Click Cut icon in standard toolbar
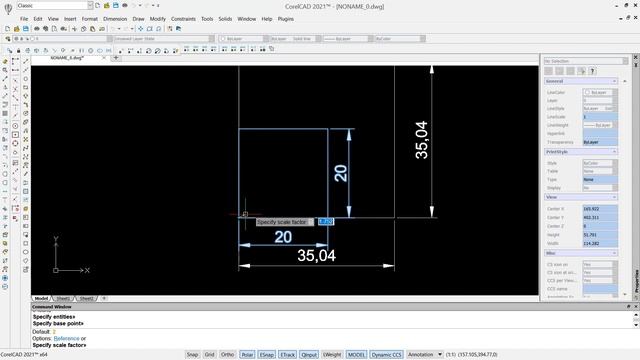Viewport: 640px width, 360px height. (74, 29)
